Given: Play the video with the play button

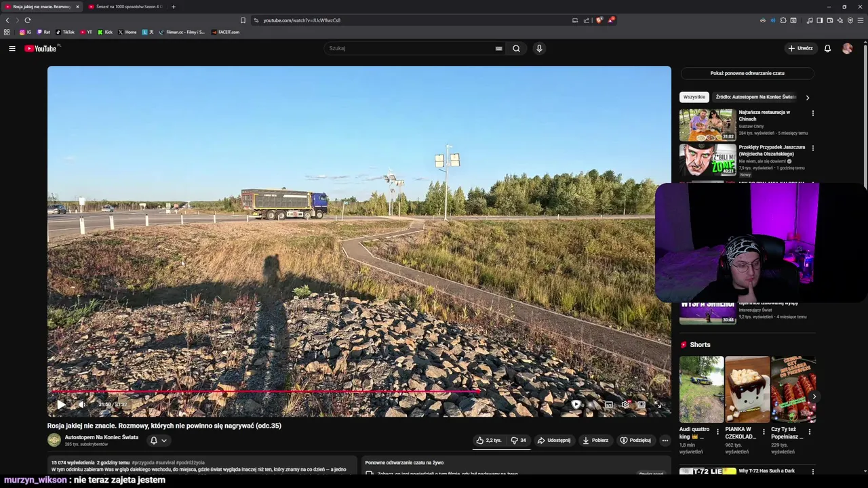Looking at the screenshot, I should [61, 405].
